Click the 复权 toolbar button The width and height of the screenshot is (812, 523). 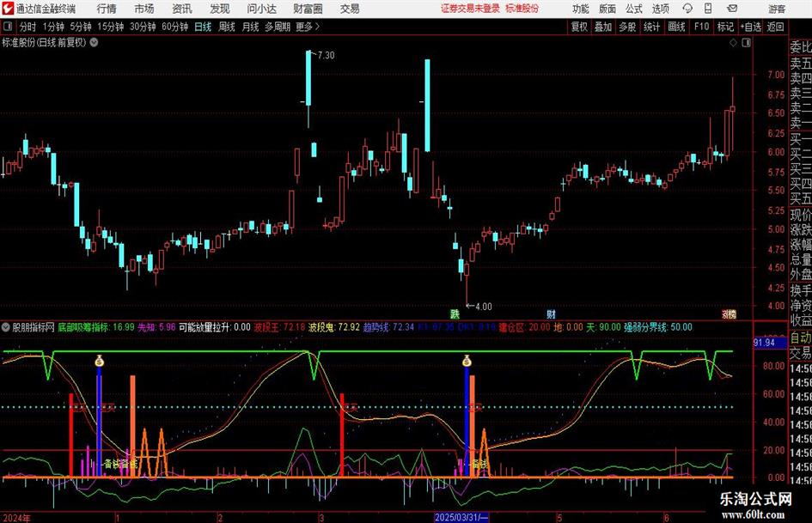[x=579, y=27]
